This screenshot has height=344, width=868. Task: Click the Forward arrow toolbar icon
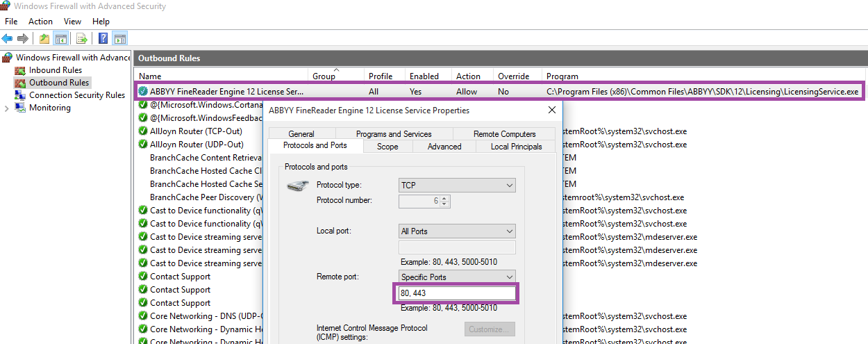(x=23, y=38)
